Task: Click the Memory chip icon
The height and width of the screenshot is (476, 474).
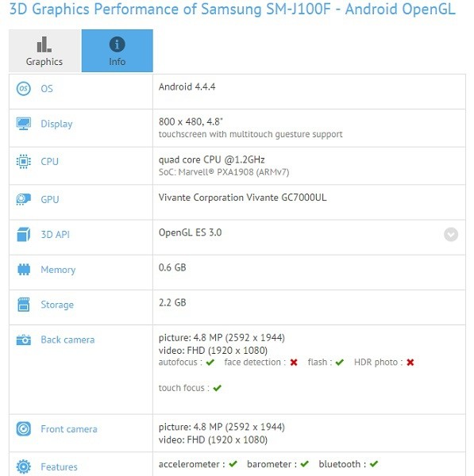Action: (24, 270)
